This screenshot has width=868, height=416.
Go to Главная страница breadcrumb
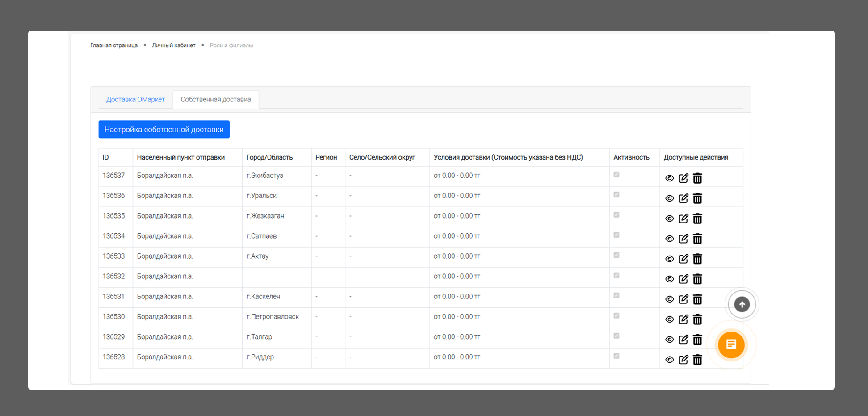click(114, 45)
